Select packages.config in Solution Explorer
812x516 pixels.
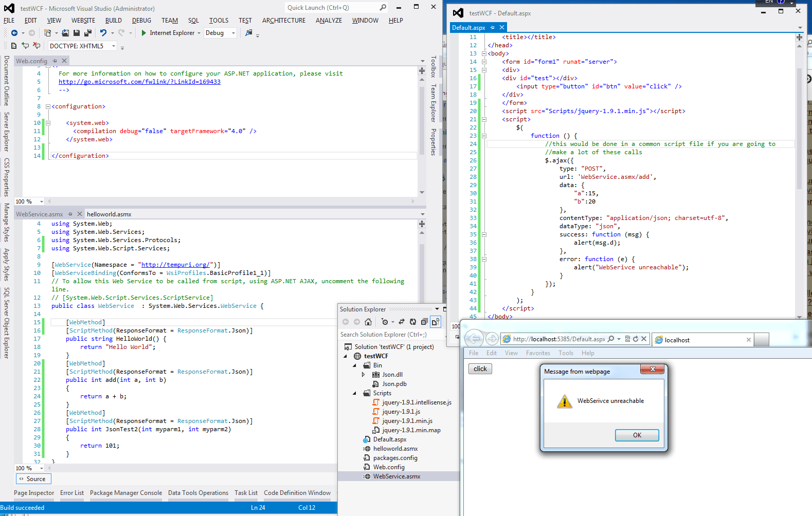pyautogui.click(x=395, y=458)
